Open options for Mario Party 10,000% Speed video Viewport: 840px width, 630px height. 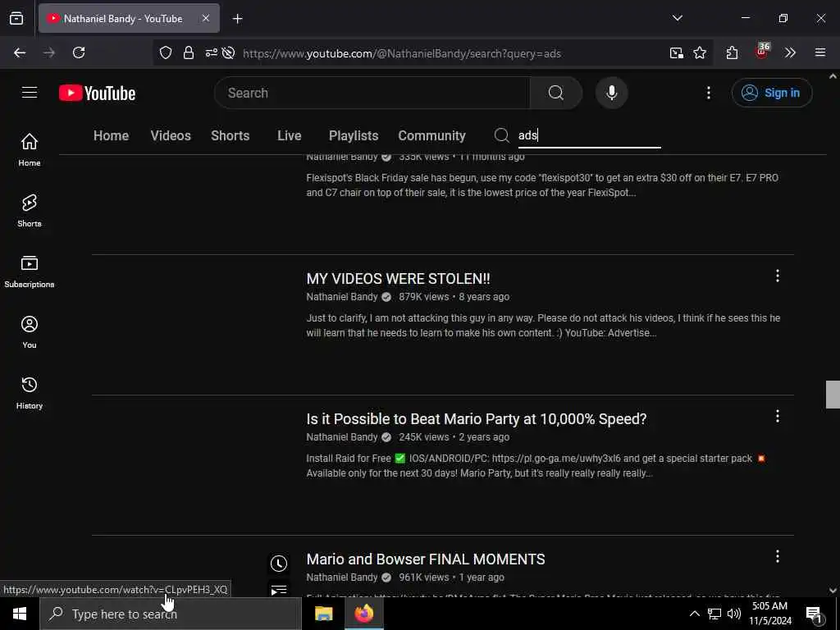point(778,416)
